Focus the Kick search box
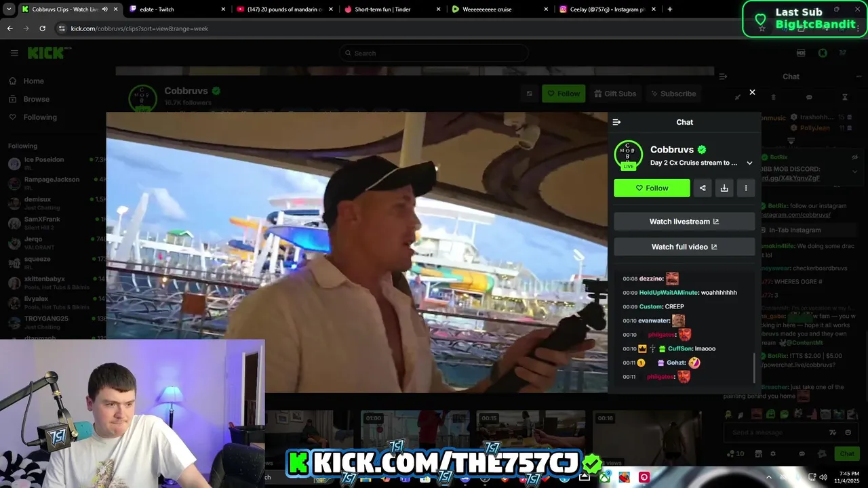Viewport: 868px width, 488px height. click(434, 53)
